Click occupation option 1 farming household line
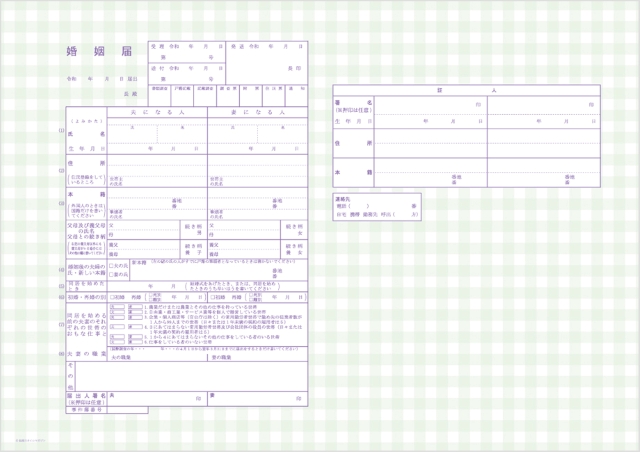This screenshot has height=452, width=640. (x=200, y=307)
